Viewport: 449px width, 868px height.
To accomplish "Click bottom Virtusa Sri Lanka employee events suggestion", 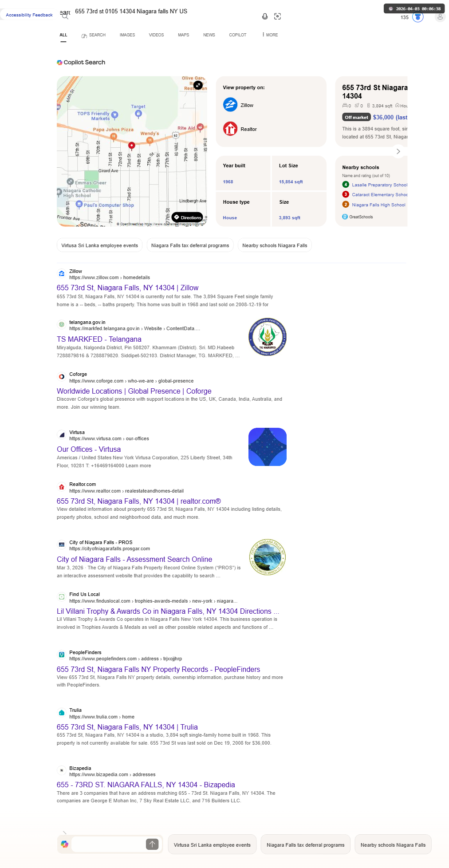I will 212,845.
